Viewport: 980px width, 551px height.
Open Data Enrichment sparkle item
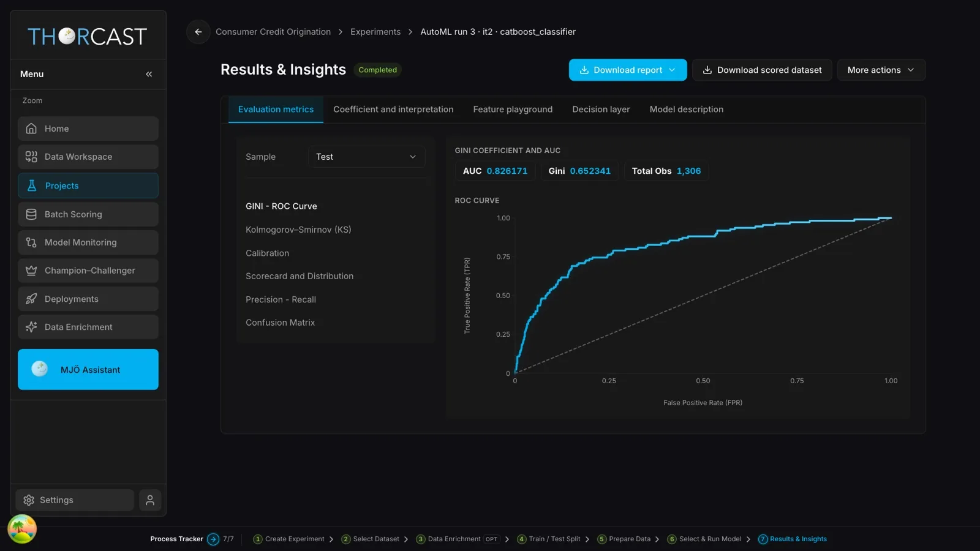point(88,327)
